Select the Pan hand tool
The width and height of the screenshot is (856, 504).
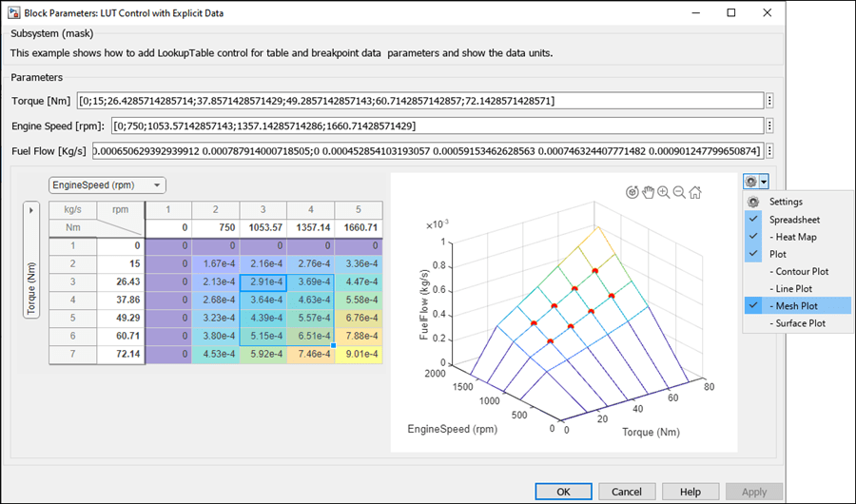(x=649, y=192)
